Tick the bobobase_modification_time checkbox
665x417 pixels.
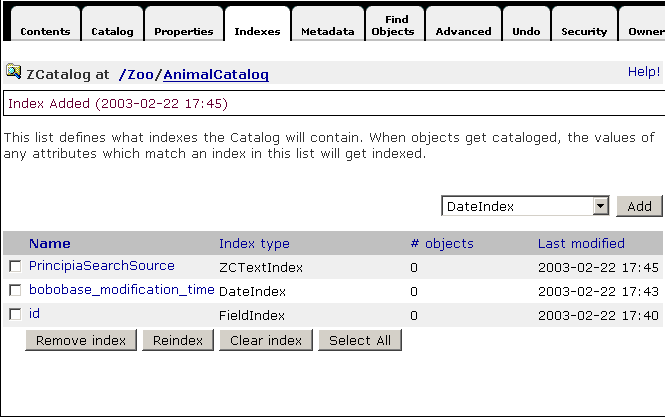tap(15, 290)
